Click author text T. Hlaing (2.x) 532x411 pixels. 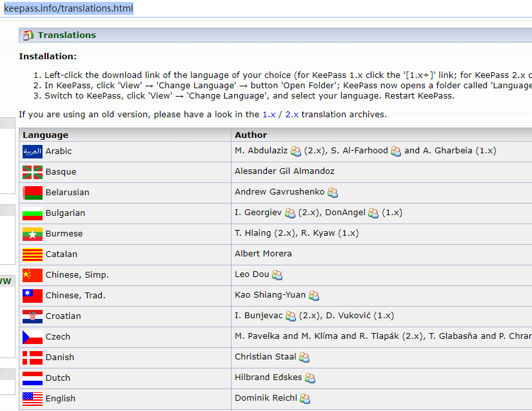[264, 233]
